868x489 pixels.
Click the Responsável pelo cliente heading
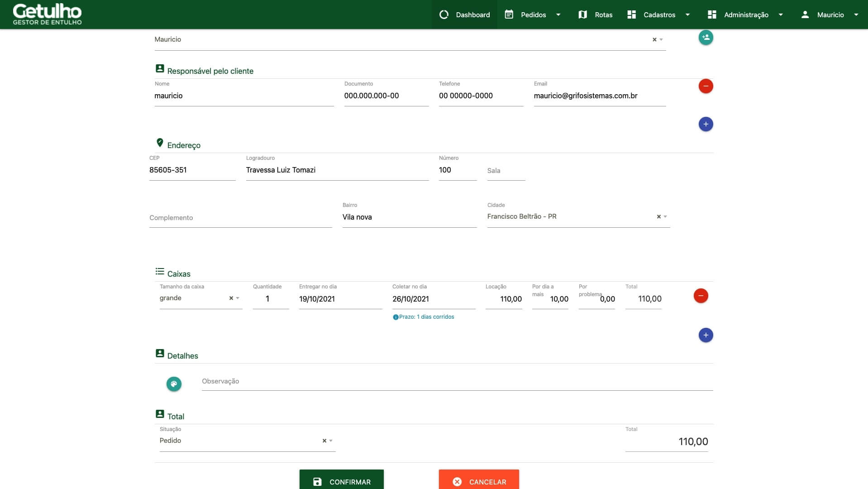pos(210,71)
